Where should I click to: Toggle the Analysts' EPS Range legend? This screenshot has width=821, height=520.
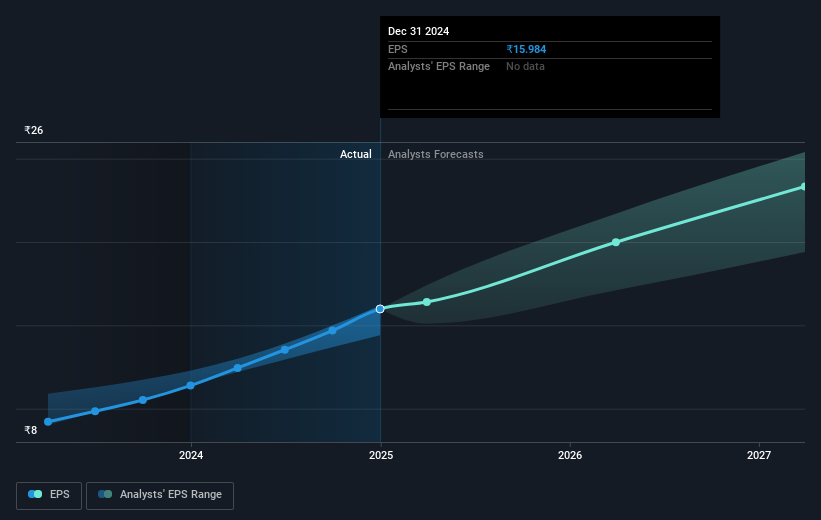[x=160, y=495]
